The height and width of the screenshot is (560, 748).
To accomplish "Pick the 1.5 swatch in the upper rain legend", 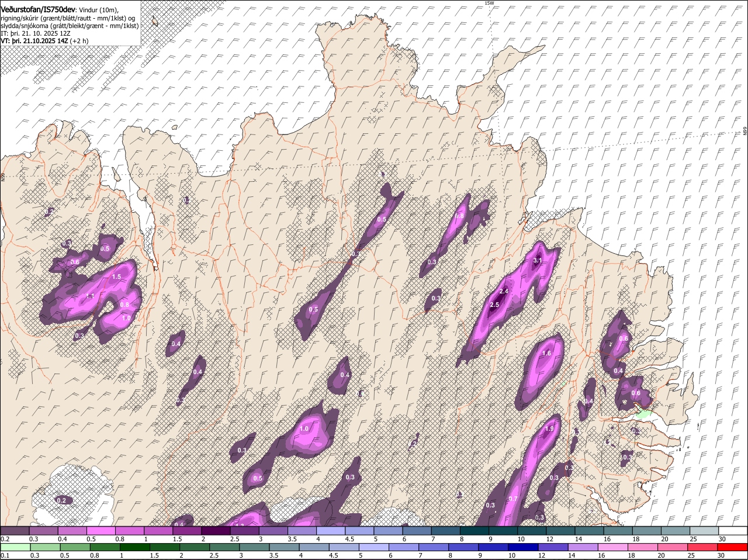I will pos(187,531).
